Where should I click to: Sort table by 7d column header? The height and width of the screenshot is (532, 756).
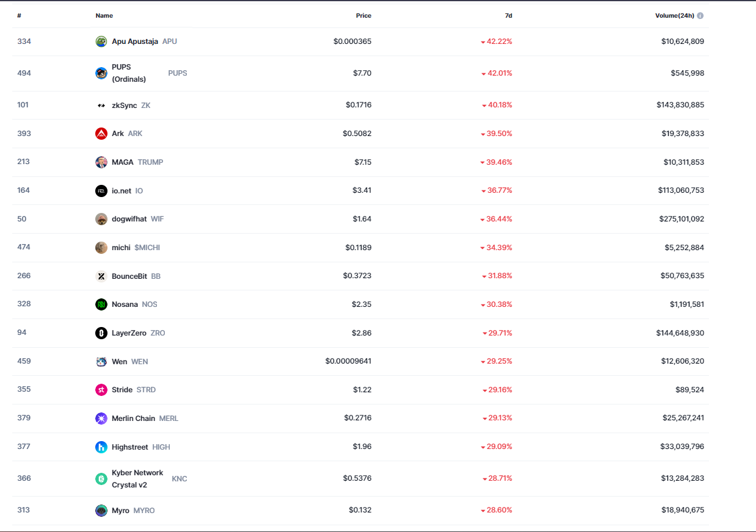click(x=508, y=16)
